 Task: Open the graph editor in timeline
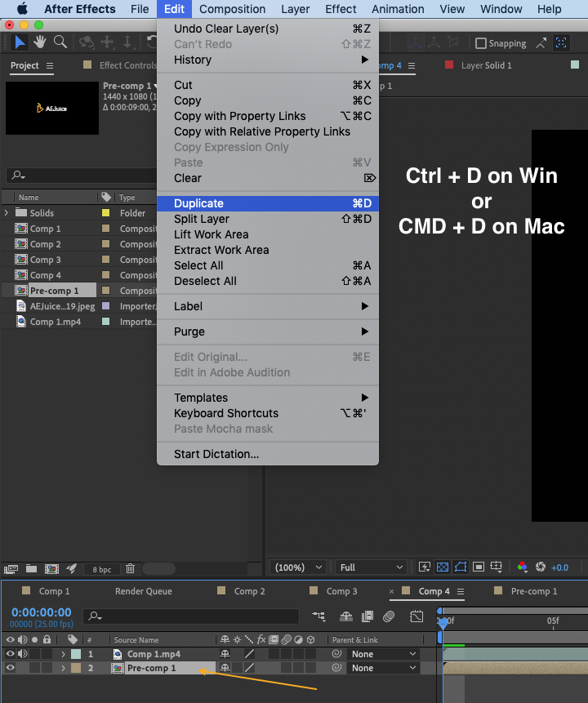[416, 616]
